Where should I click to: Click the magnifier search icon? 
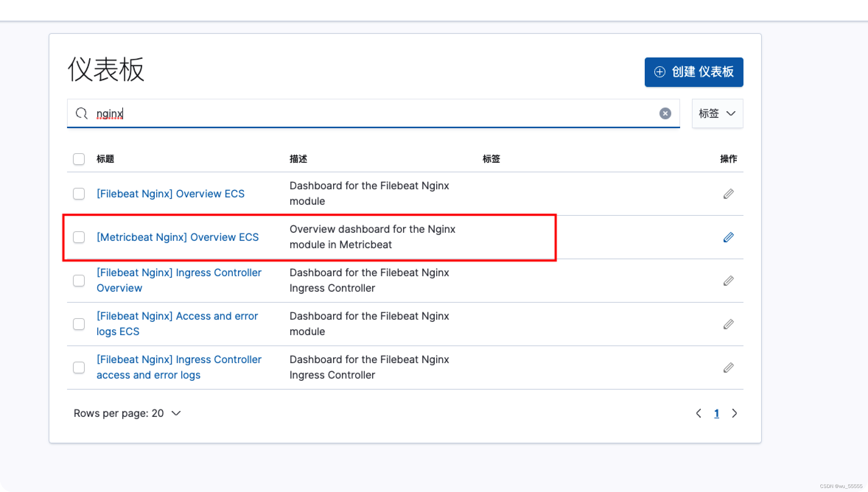(x=81, y=113)
